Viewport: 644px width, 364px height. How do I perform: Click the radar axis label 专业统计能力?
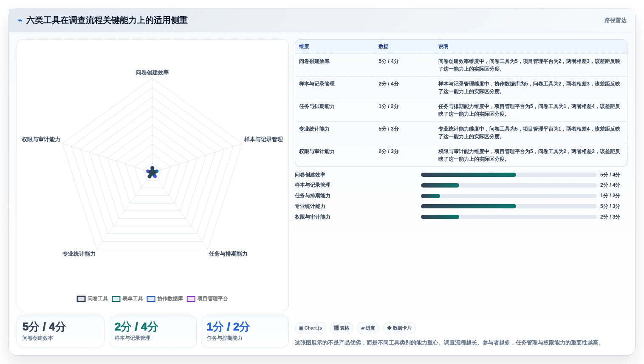(x=79, y=254)
